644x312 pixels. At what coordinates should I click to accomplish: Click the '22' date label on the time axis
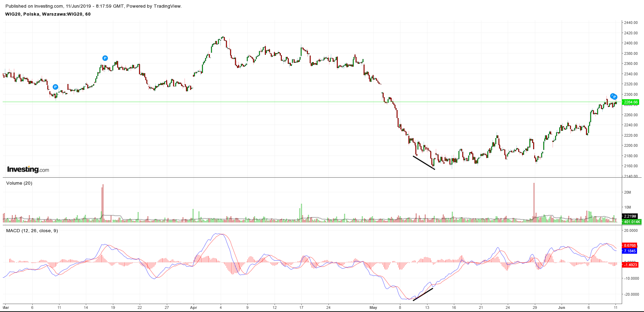click(x=140, y=307)
